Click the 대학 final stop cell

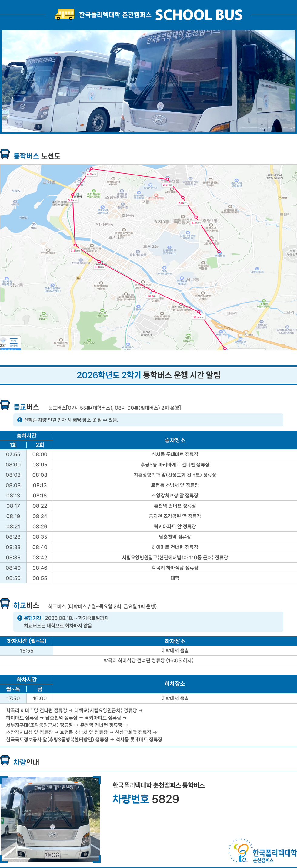[x=175, y=578]
